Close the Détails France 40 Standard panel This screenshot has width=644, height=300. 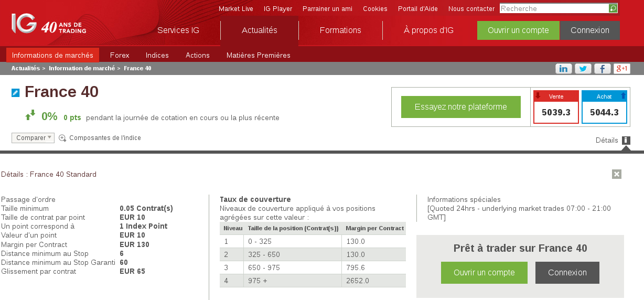[617, 174]
